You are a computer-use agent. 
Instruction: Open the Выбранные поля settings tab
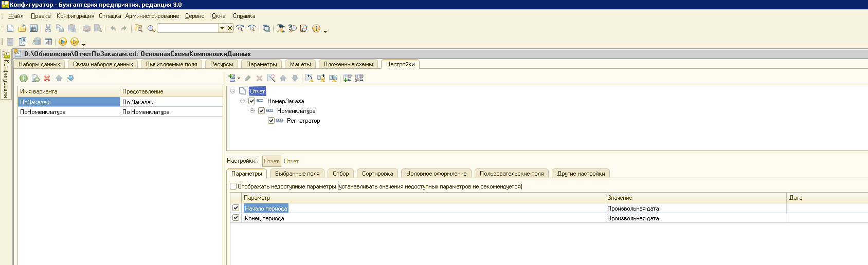point(297,174)
